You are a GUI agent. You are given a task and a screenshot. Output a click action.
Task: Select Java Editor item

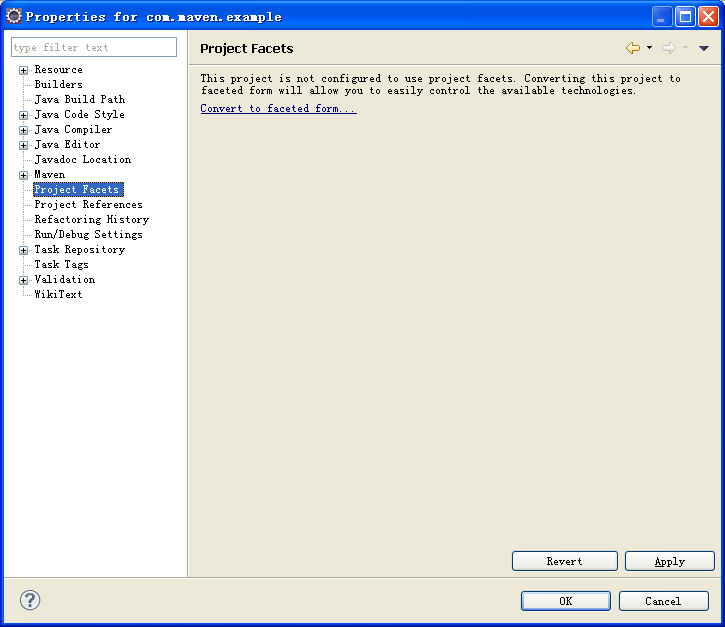(x=68, y=144)
